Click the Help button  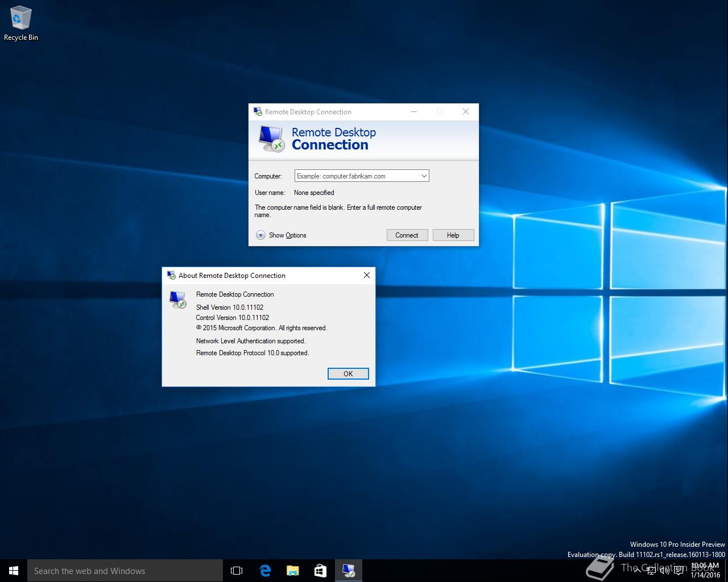[453, 235]
